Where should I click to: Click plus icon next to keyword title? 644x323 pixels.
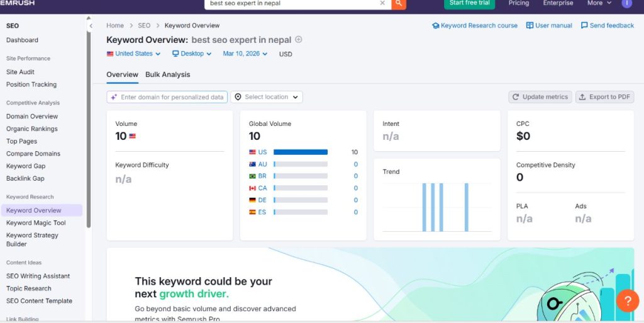pyautogui.click(x=299, y=40)
